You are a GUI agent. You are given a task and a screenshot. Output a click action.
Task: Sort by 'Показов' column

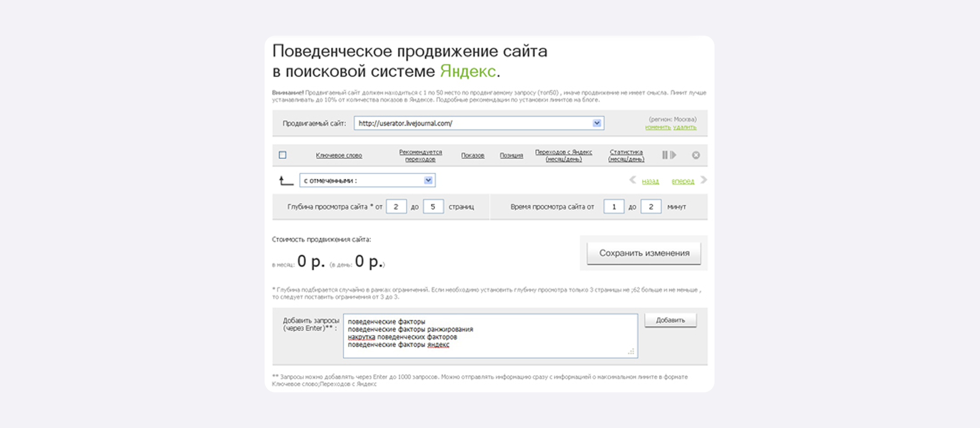point(473,155)
